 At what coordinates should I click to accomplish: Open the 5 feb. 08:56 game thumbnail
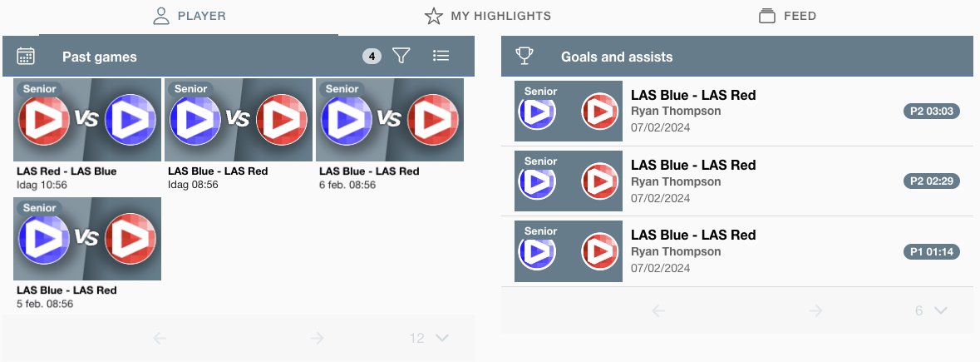[x=87, y=239]
